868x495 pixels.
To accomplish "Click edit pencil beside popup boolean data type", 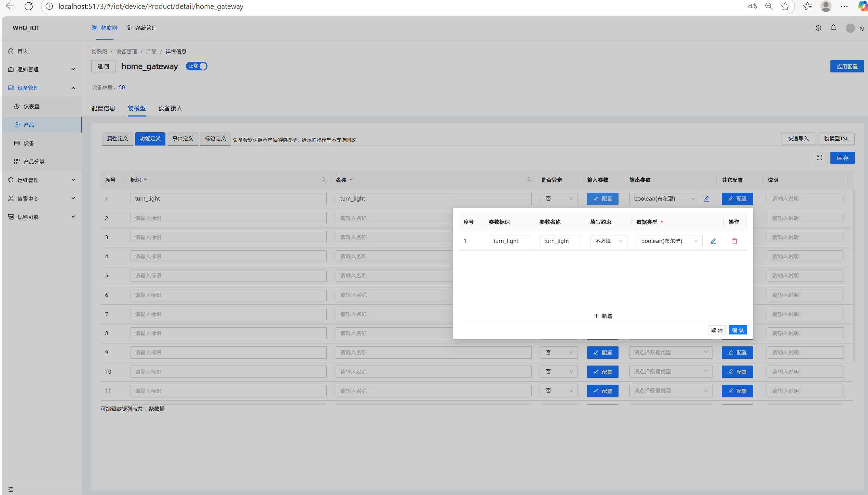I will [x=713, y=241].
